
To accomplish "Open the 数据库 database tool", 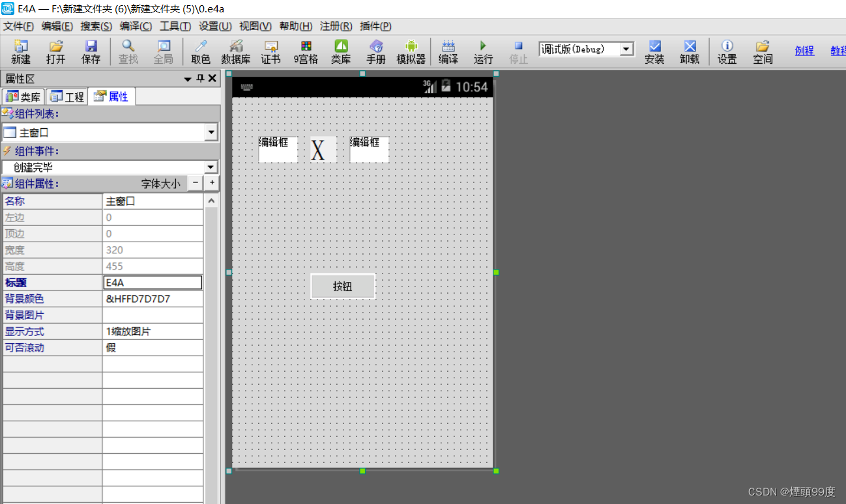I will [x=236, y=52].
